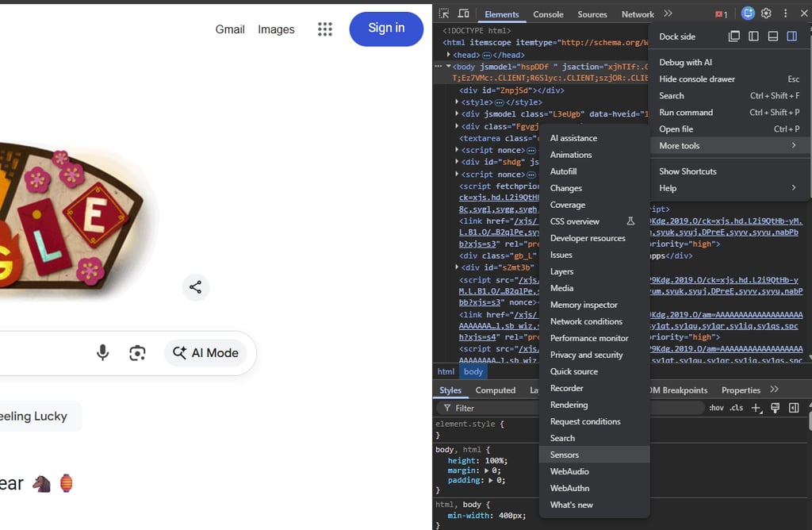Toggle the computed styles sidebar icon

(794, 409)
